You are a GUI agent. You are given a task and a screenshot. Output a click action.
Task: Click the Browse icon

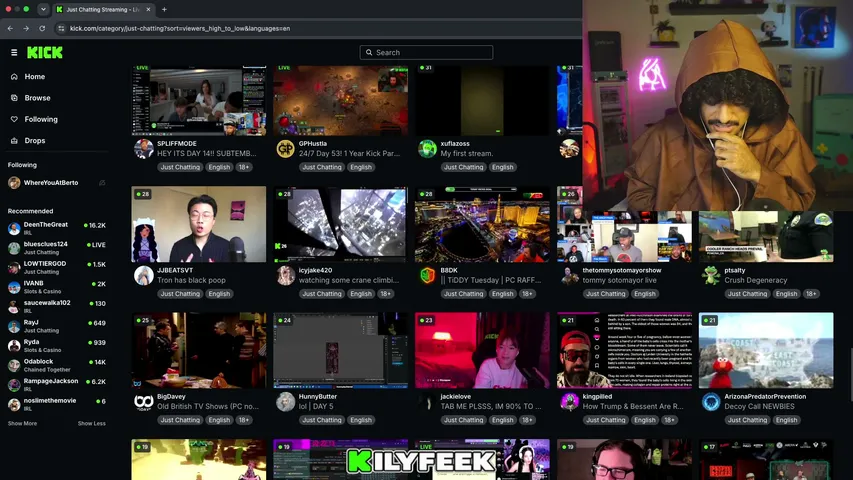pos(14,98)
